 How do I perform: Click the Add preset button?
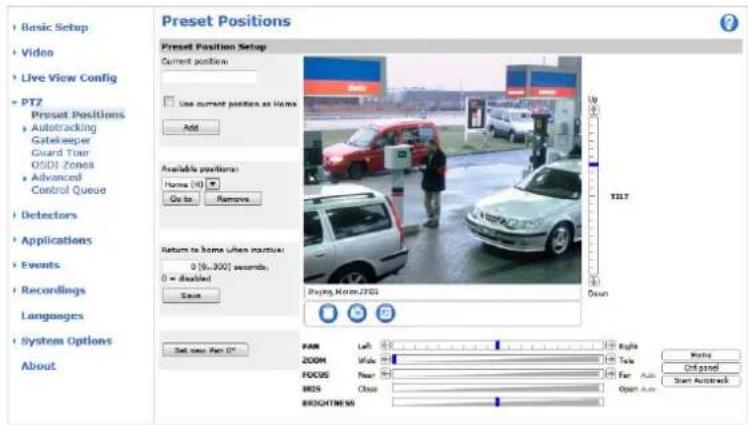click(x=191, y=127)
